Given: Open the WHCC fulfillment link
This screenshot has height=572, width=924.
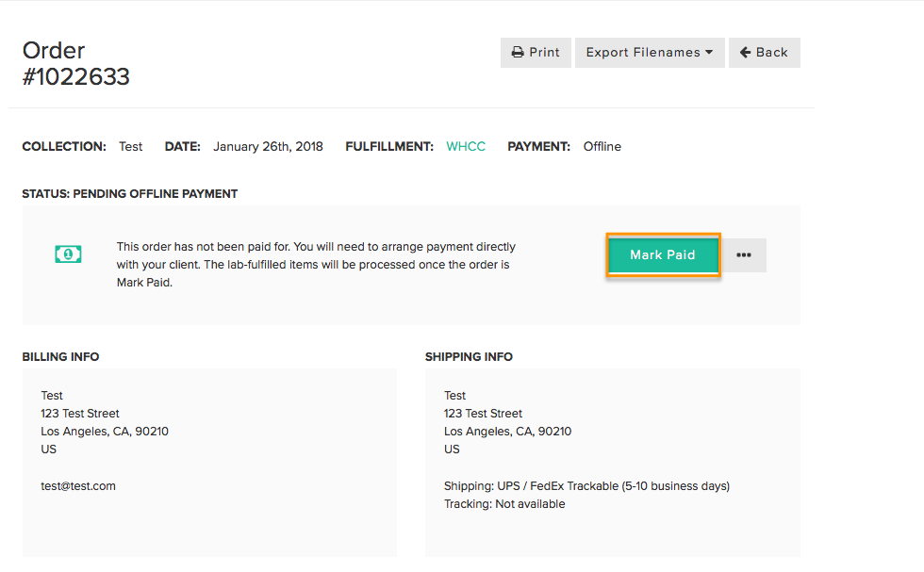Looking at the screenshot, I should tap(466, 147).
